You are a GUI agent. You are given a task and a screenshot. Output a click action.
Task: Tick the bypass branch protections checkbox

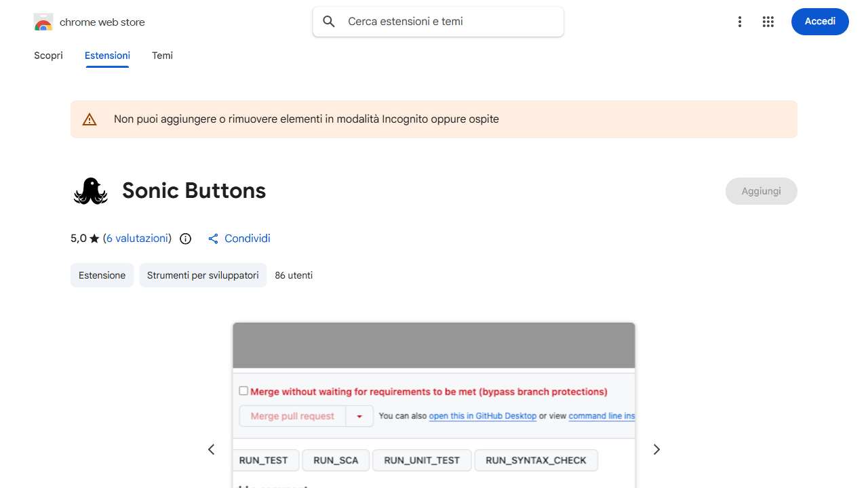point(243,390)
